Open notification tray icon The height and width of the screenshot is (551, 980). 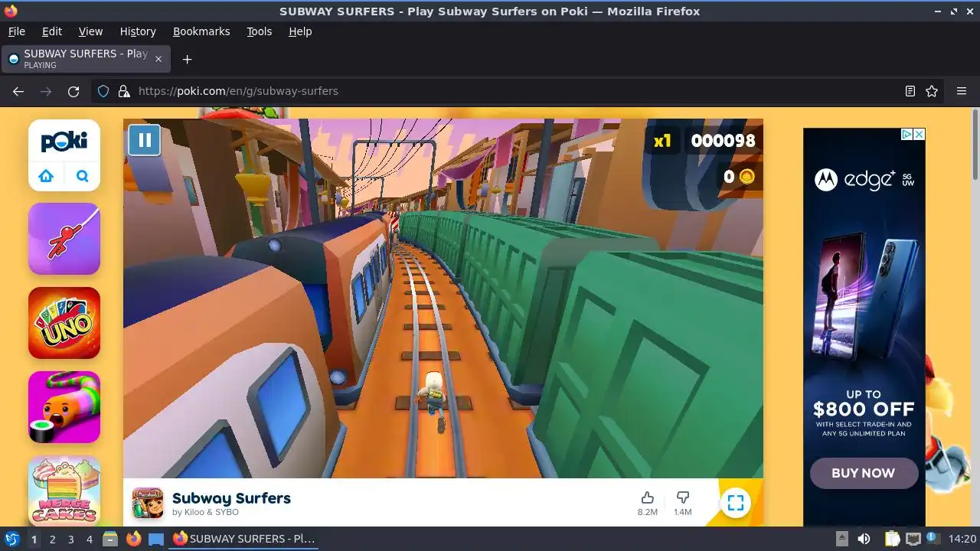[x=933, y=539]
